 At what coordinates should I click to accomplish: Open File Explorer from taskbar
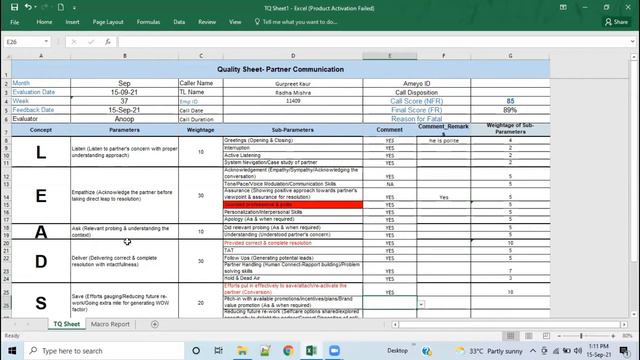(x=242, y=351)
